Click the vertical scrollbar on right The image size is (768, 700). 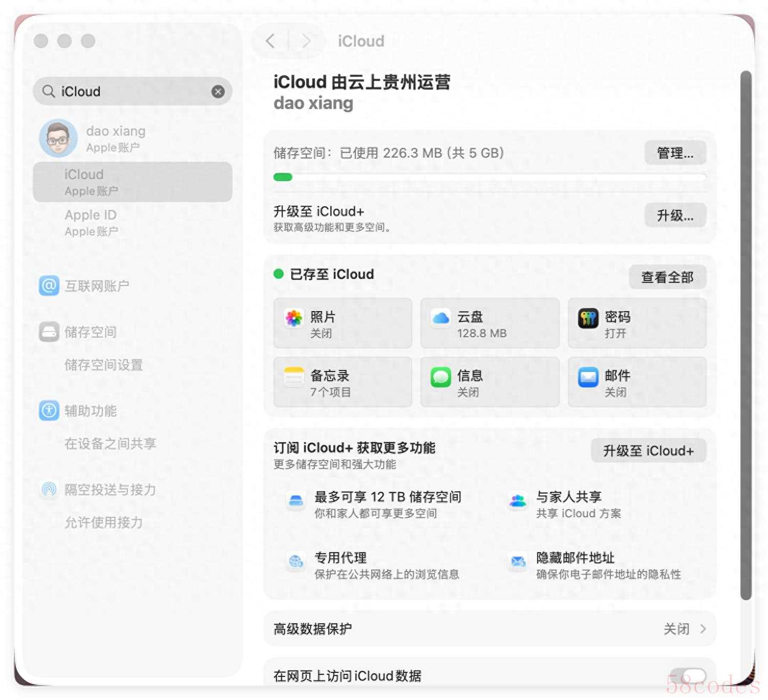746,335
